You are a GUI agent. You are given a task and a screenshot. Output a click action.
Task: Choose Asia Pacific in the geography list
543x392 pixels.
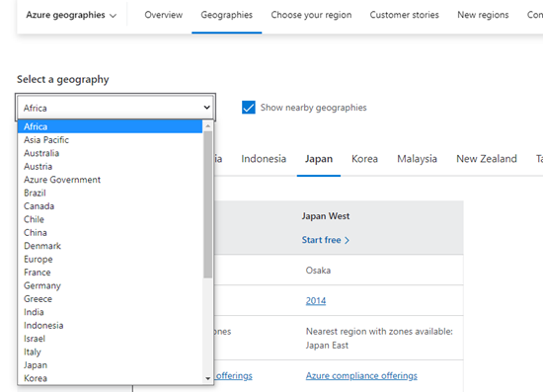click(x=110, y=140)
